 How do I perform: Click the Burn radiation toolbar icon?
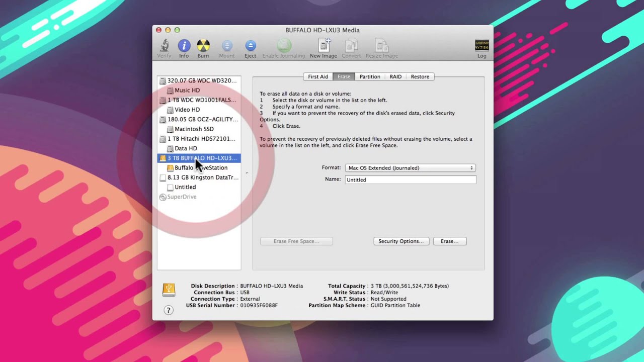[x=203, y=46]
